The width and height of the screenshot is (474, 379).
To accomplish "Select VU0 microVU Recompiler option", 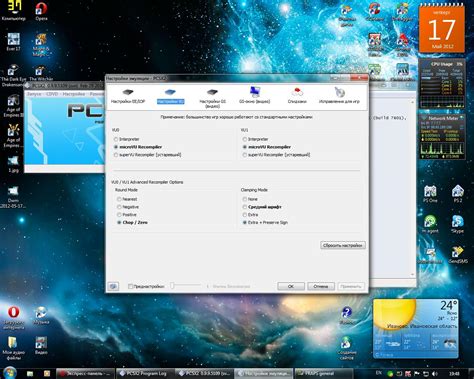I will (138, 147).
